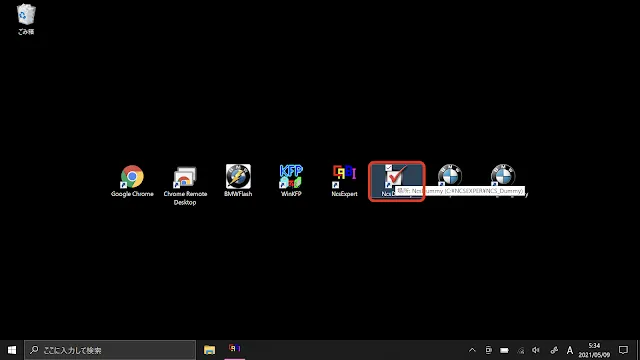
Task: Open the Windows Start menu
Action: (12, 350)
